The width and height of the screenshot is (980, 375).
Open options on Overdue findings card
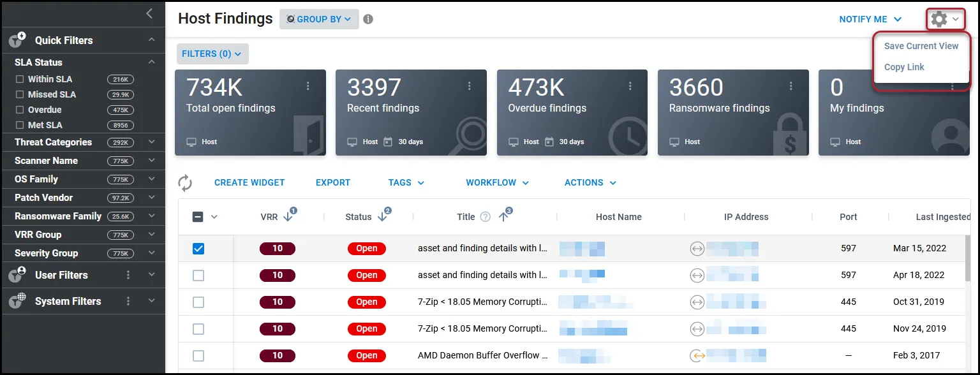pos(630,86)
